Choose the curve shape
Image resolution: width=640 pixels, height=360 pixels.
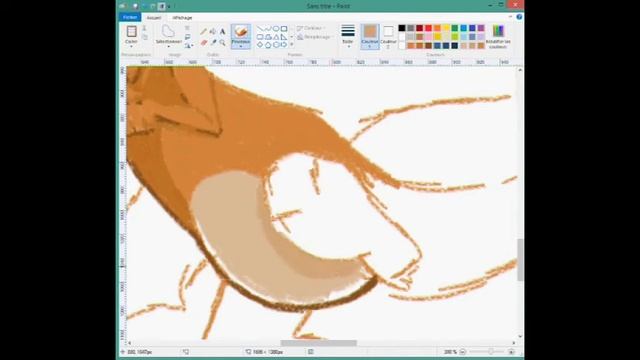[268, 29]
